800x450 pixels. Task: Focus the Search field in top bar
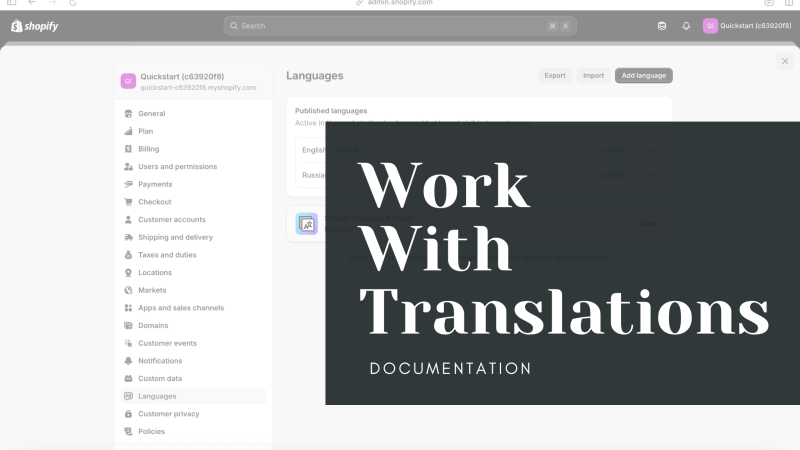400,26
